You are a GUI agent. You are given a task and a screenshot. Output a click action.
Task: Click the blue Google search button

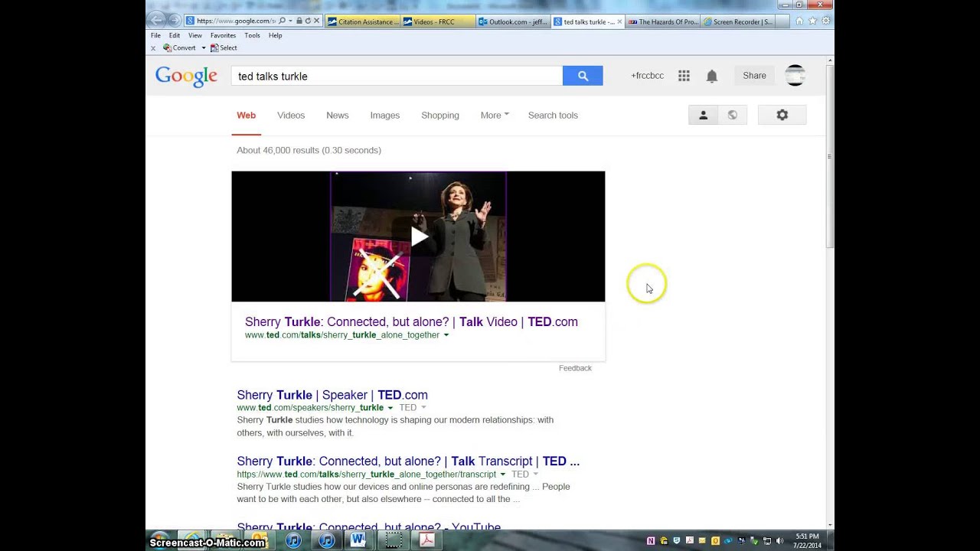583,76
